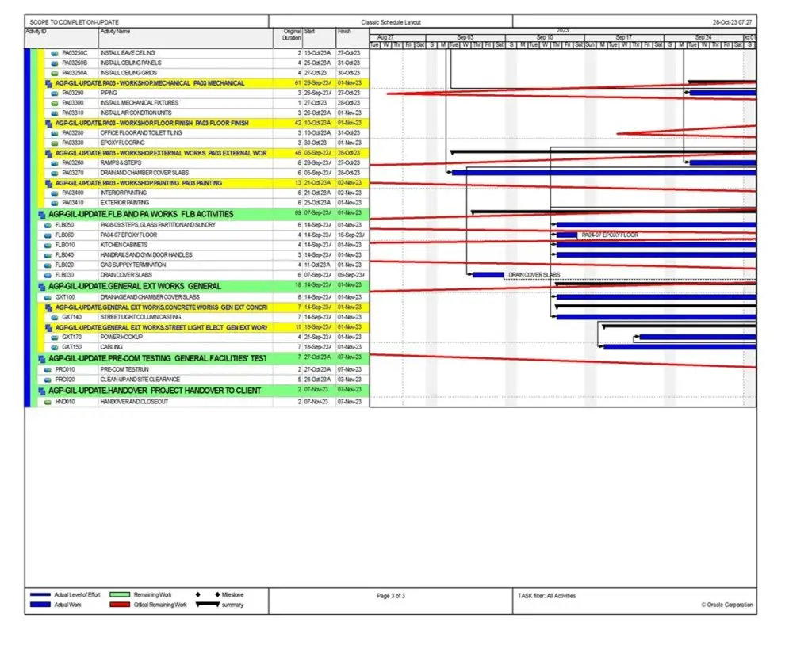Select the icon next to HND010 handover activity

pos(48,402)
